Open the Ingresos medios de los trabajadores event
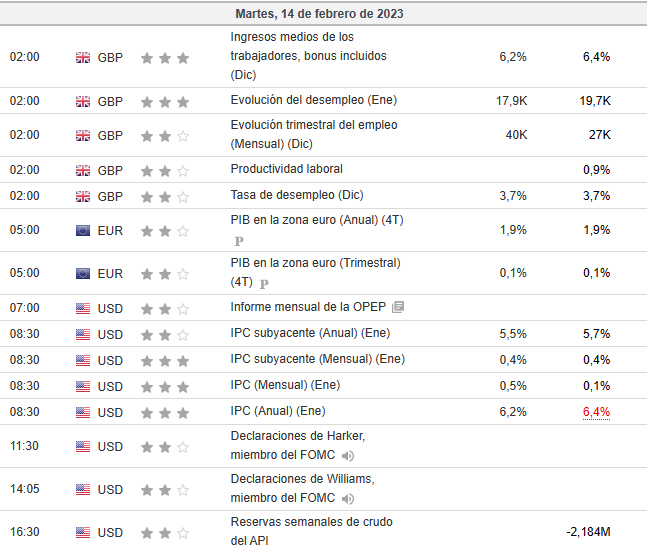Screen dimensions: 647x550 click(x=308, y=56)
